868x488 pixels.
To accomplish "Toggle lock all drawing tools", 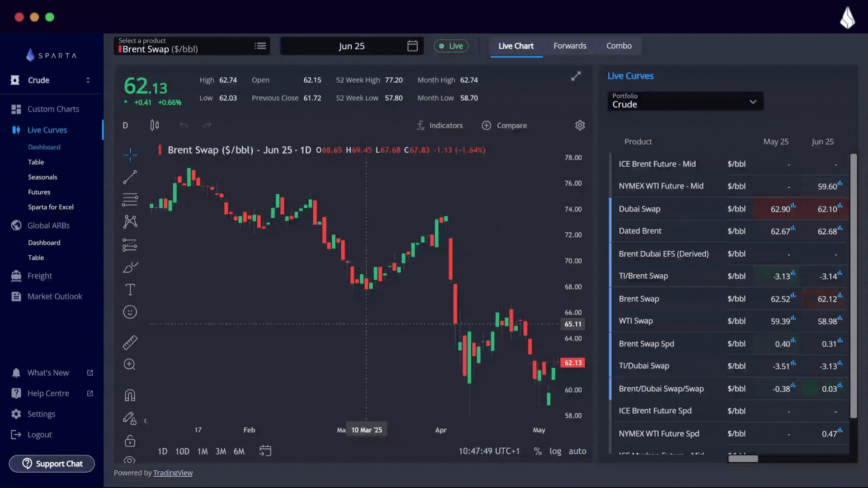I will pyautogui.click(x=130, y=441).
